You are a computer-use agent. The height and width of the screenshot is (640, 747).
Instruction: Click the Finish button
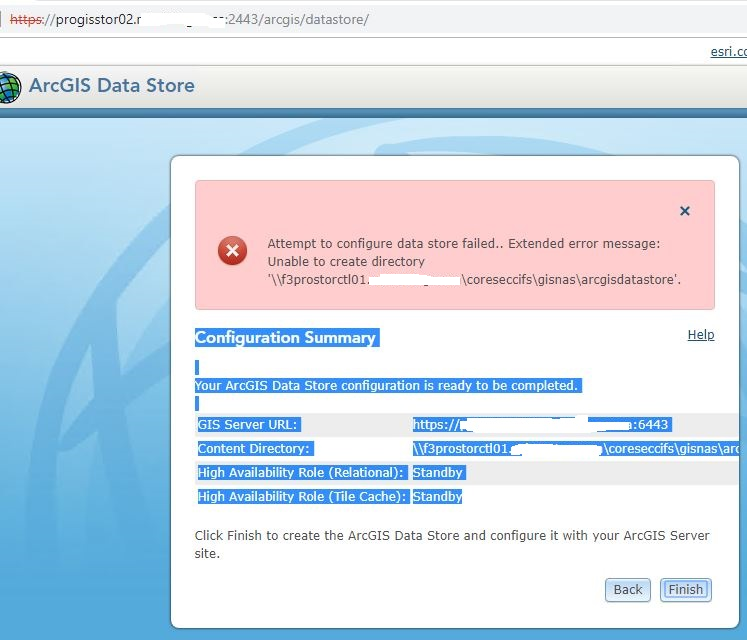click(x=686, y=589)
